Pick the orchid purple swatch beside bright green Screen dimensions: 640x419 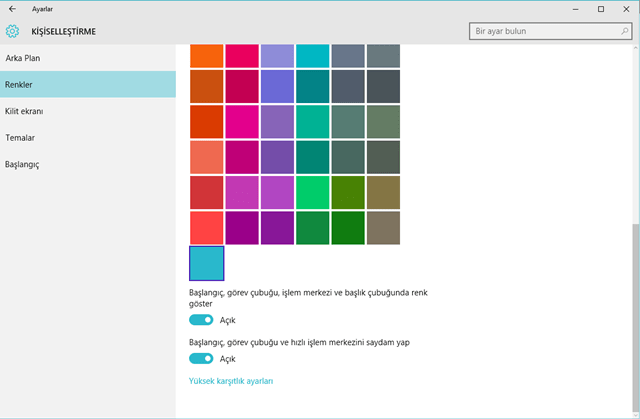pos(277,193)
